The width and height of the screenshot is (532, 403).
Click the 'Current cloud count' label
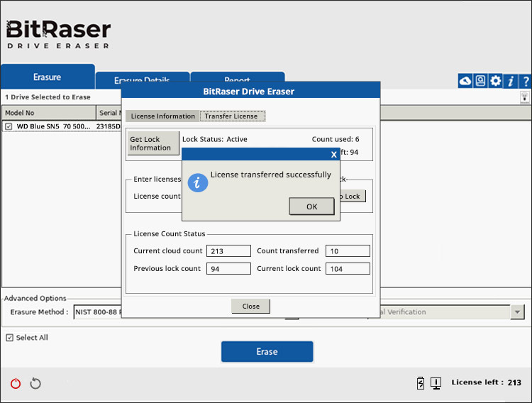168,251
